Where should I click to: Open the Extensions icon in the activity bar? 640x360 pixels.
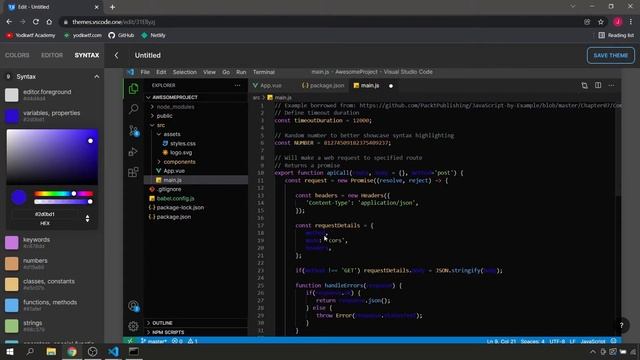133,172
